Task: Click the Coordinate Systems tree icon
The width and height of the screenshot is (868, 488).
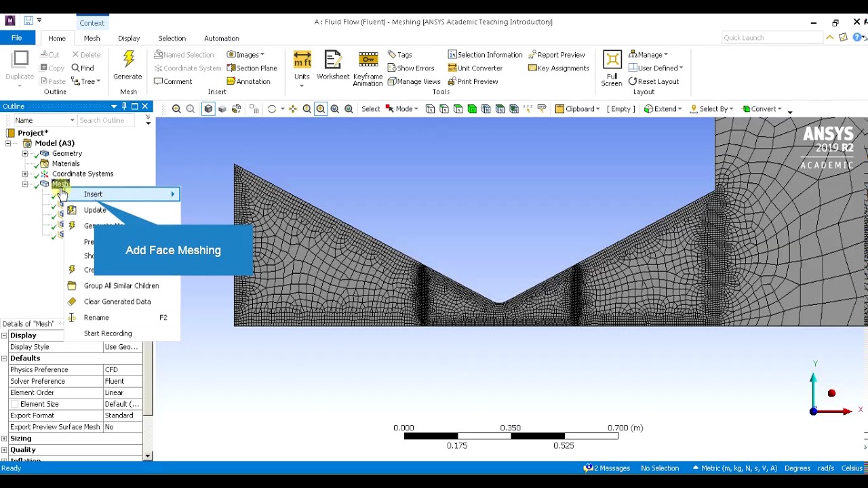Action: 45,174
